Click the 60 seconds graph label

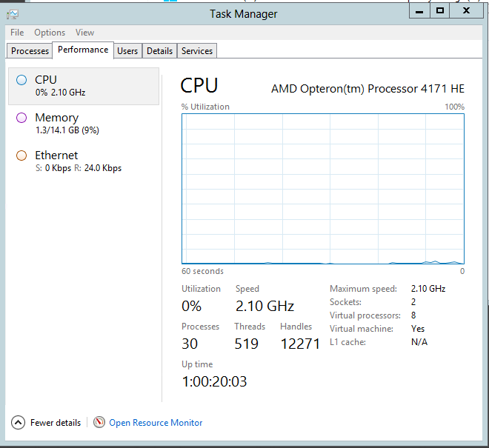coord(202,271)
